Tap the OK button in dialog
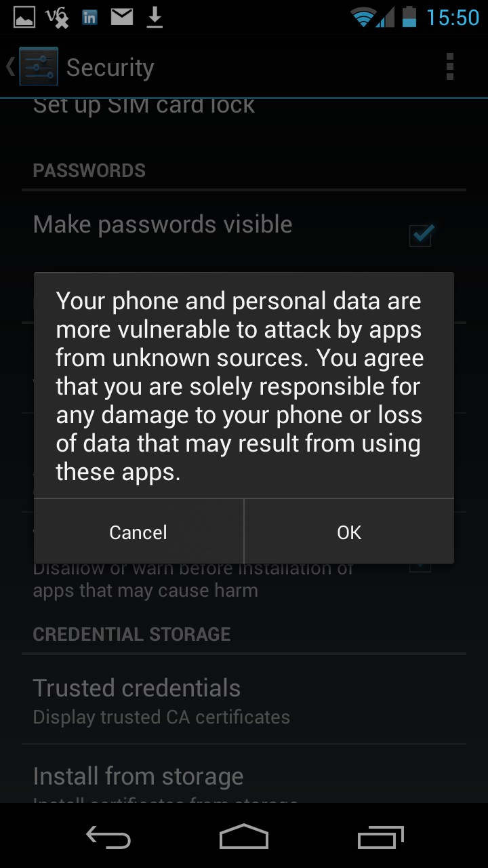The image size is (488, 868). coord(349,532)
